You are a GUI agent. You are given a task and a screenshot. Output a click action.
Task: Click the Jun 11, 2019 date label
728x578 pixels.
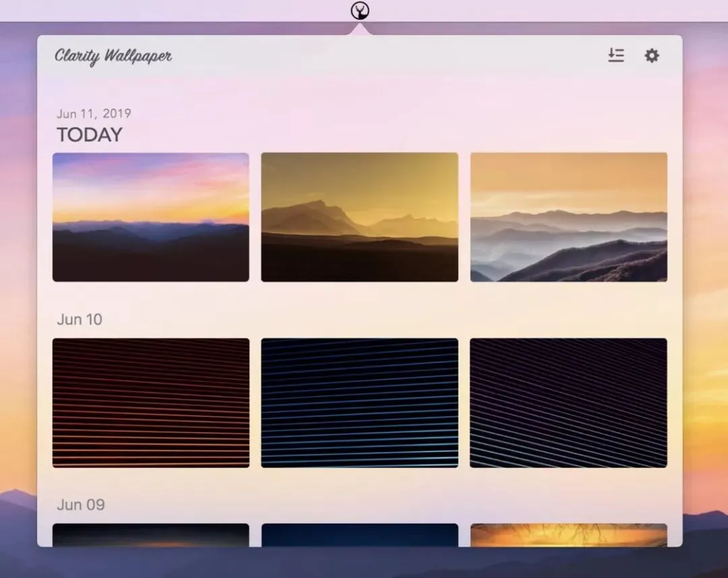pyautogui.click(x=94, y=114)
